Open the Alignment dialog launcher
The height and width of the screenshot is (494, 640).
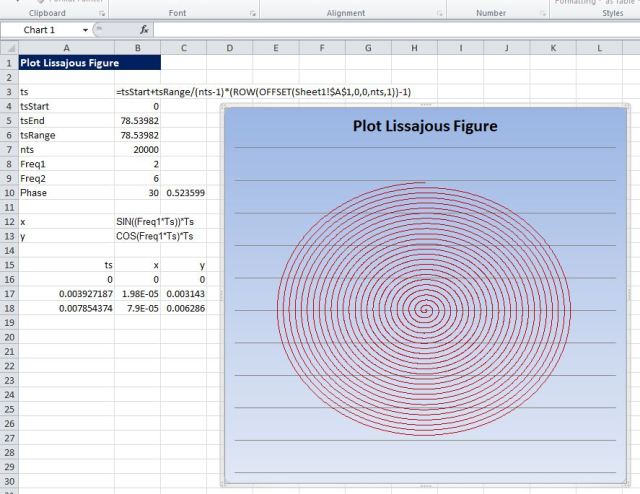[x=439, y=13]
